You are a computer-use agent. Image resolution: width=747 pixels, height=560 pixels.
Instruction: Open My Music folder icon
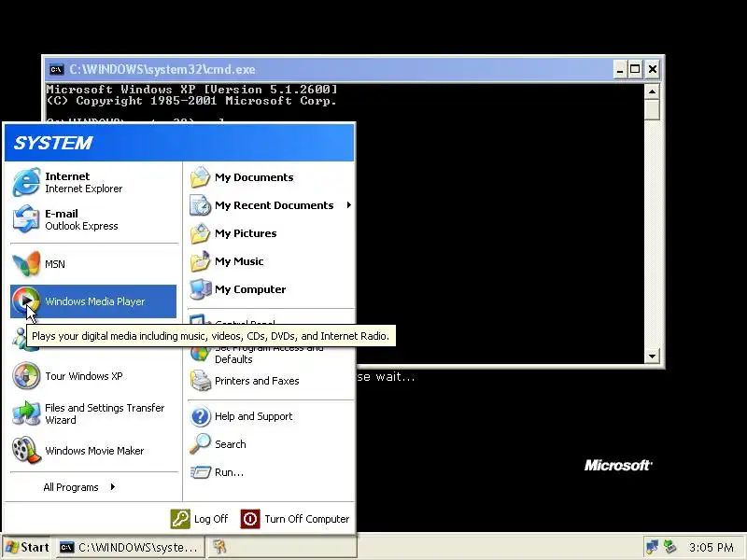point(201,261)
